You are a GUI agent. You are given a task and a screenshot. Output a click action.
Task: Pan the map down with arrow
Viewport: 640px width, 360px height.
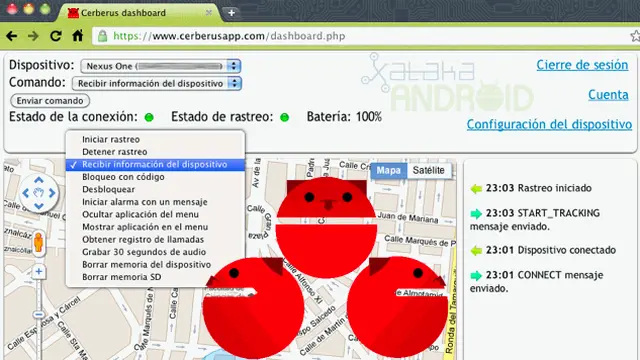pos(39,205)
